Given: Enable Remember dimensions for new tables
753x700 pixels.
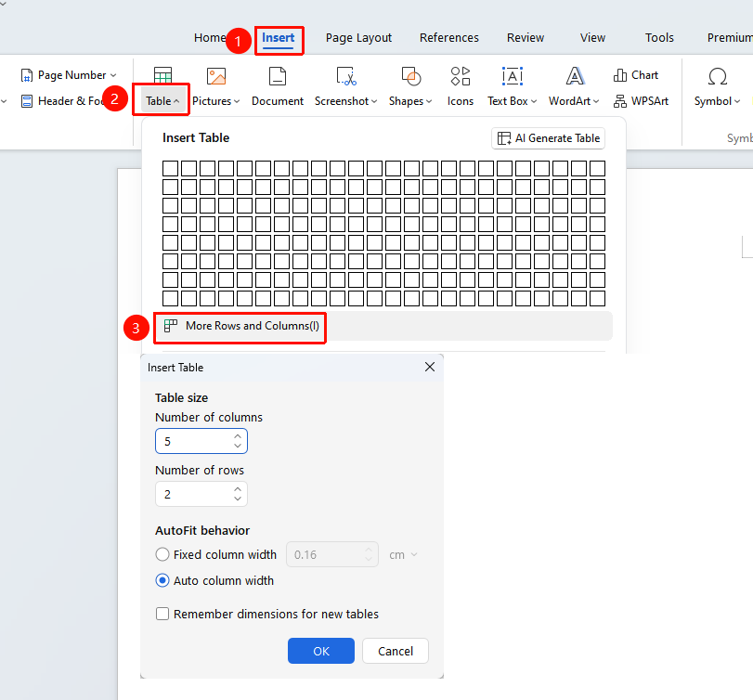Looking at the screenshot, I should [x=162, y=614].
